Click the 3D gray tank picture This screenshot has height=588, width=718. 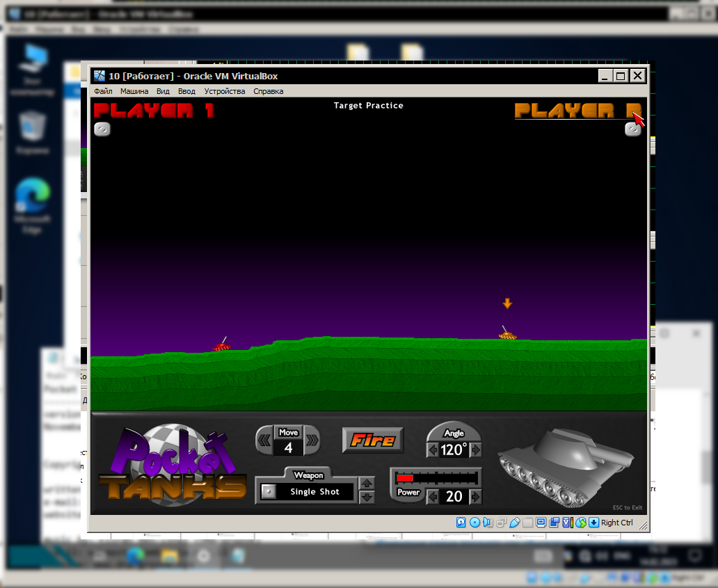566,468
